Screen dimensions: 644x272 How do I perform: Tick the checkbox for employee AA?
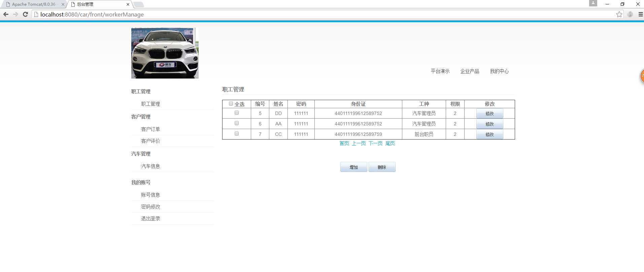[x=237, y=123]
